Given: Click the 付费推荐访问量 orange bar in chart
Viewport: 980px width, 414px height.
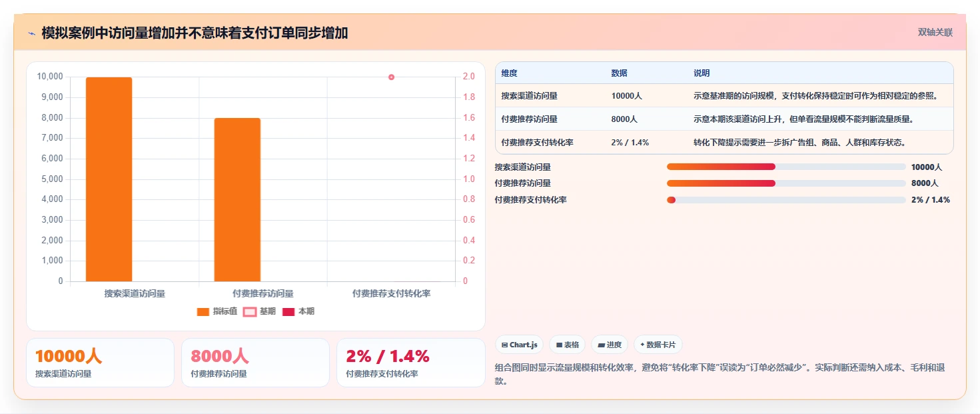Looking at the screenshot, I should click(x=237, y=199).
